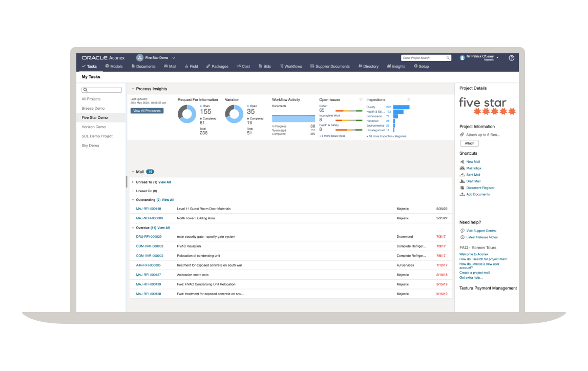The width and height of the screenshot is (588, 371).
Task: Click the Document Register shortcut icon
Action: (462, 188)
